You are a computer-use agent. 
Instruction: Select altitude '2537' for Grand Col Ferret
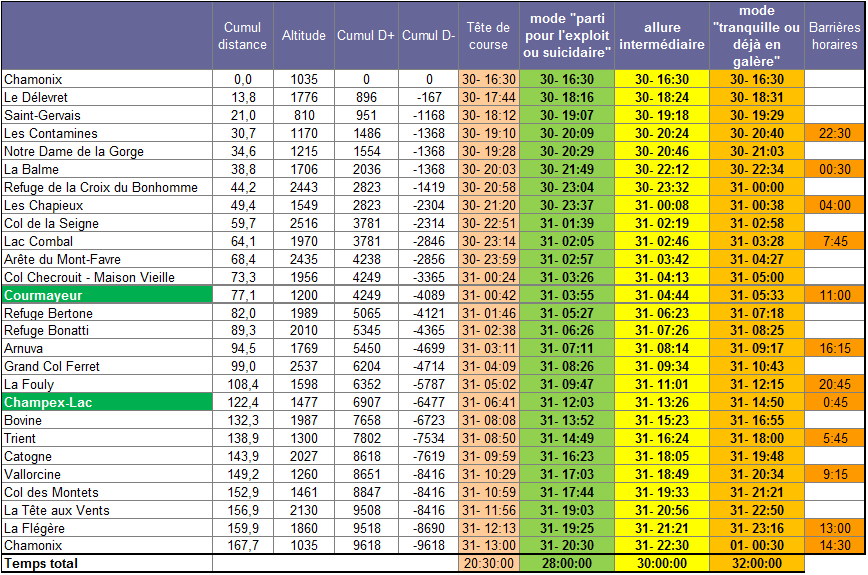click(303, 366)
